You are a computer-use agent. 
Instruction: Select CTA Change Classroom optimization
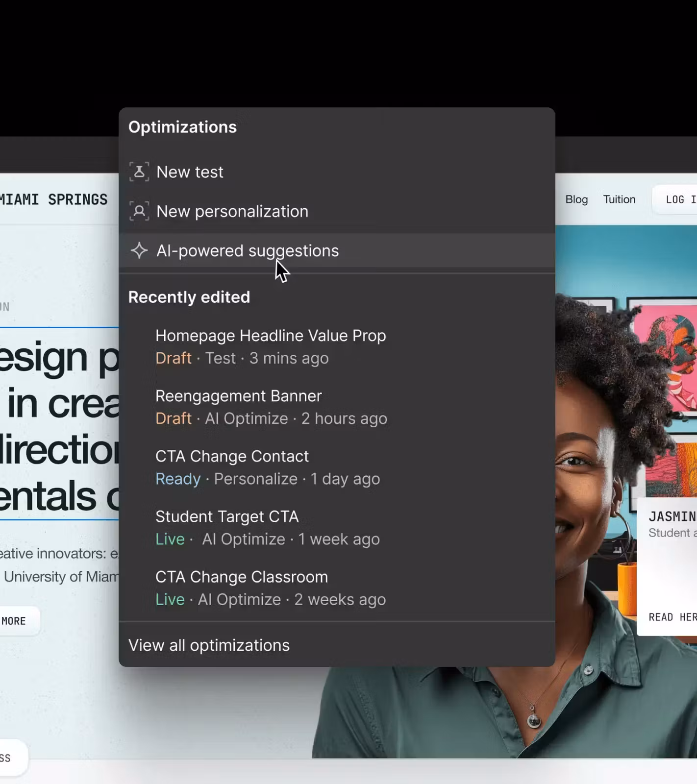[x=242, y=577]
